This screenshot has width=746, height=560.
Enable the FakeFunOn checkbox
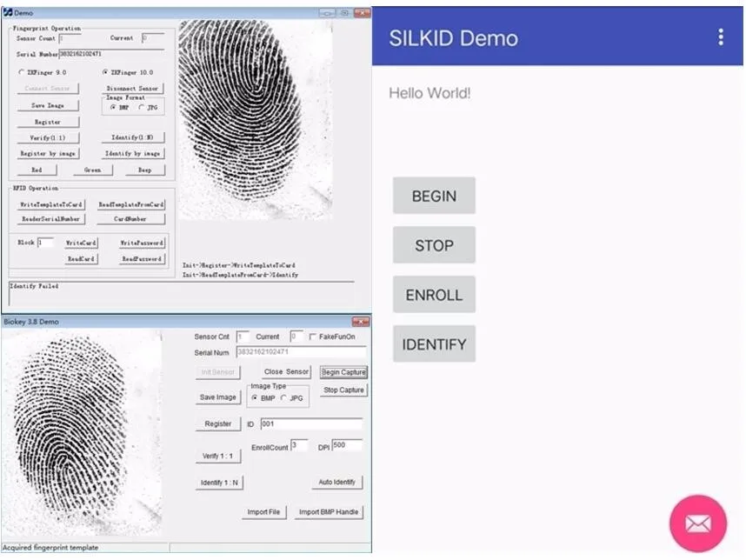(313, 337)
